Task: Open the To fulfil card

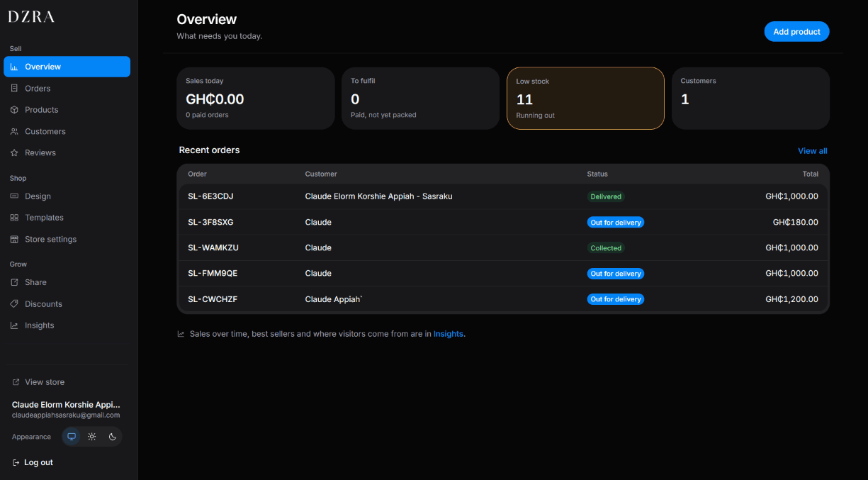Action: pos(420,99)
